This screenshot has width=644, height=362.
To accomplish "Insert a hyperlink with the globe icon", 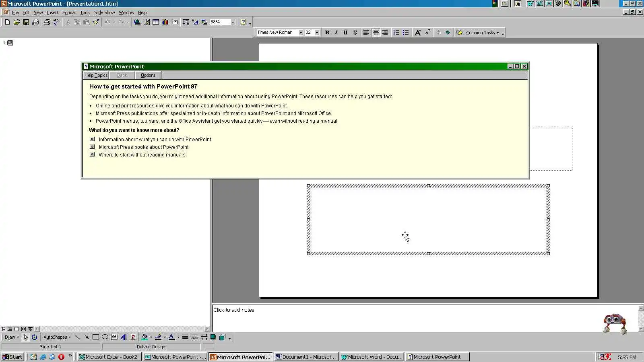I will [137, 22].
